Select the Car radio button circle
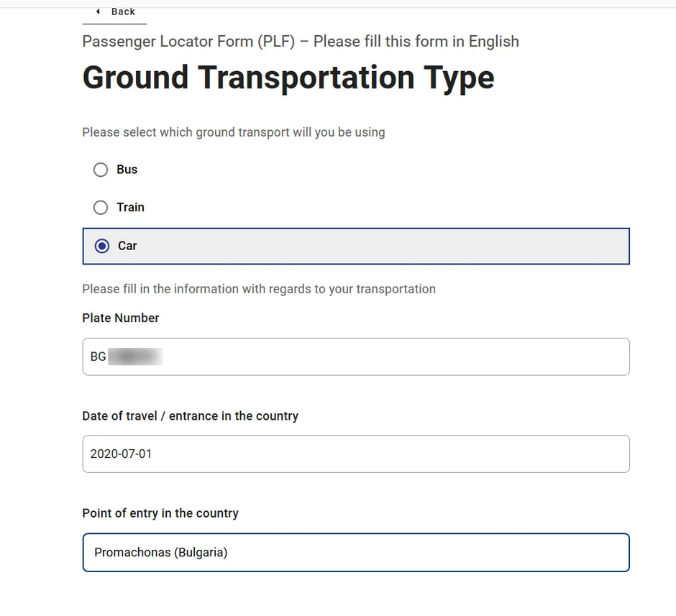The height and width of the screenshot is (616, 676). click(102, 246)
